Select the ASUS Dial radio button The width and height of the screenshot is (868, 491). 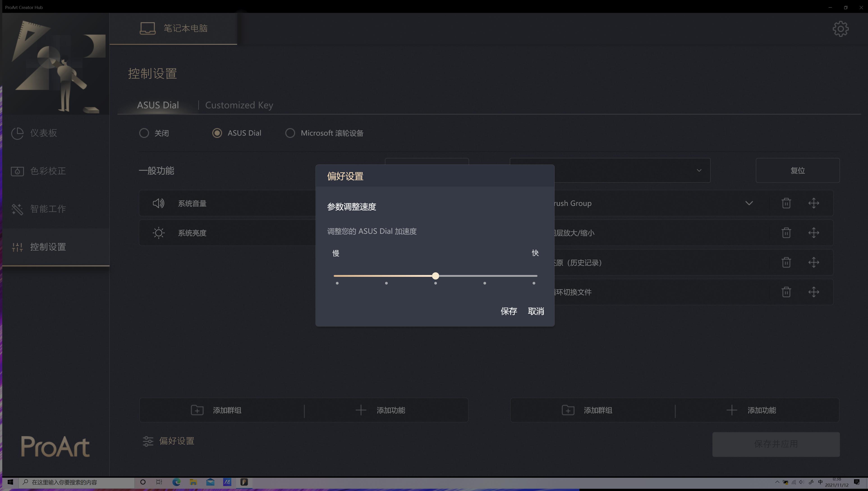(217, 133)
